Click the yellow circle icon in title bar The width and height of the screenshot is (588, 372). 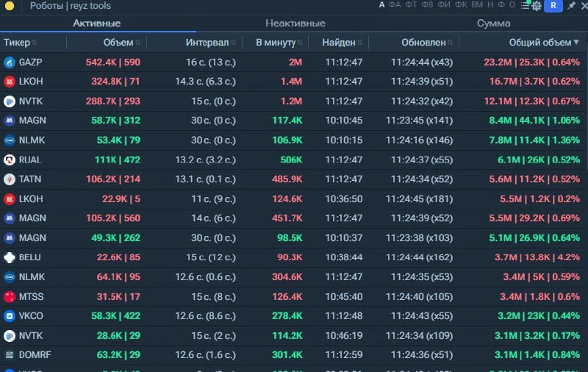10,6
